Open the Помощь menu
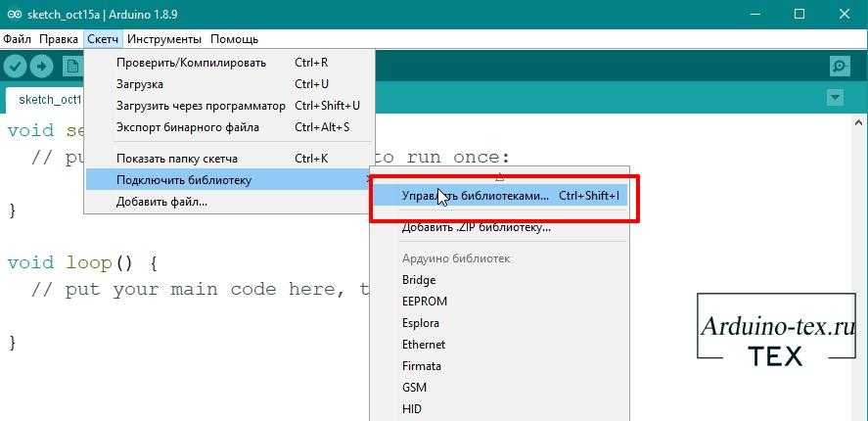This screenshot has width=868, height=421. [235, 39]
